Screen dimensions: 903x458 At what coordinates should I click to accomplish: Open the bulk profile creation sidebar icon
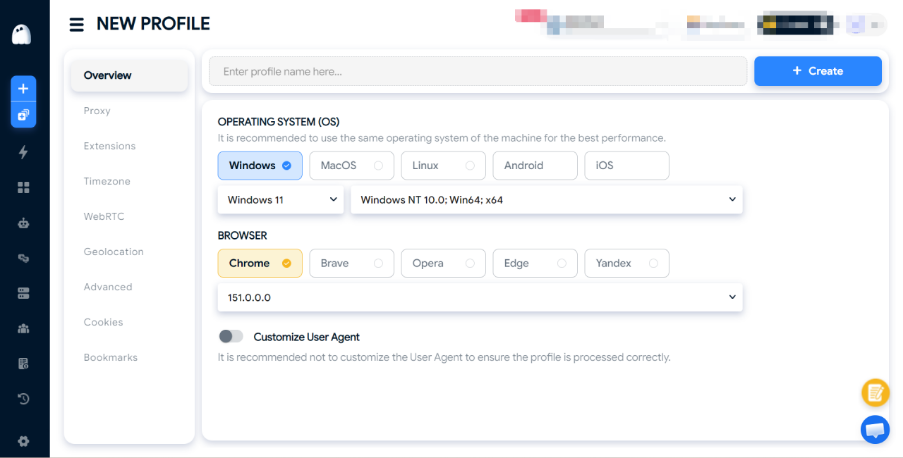click(x=23, y=115)
